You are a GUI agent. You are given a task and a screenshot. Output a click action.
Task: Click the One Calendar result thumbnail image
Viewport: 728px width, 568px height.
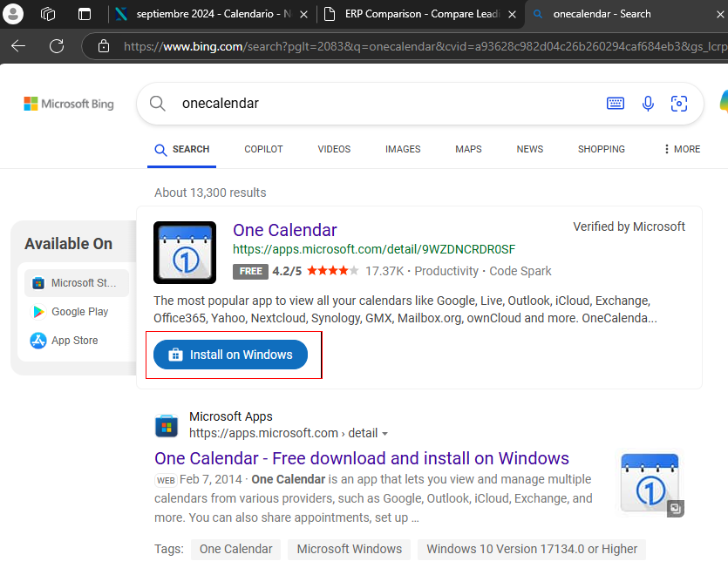point(650,482)
